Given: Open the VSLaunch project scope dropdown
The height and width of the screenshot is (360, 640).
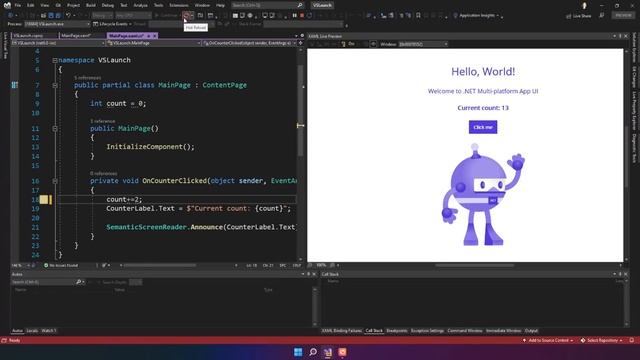Looking at the screenshot, I should pyautogui.click(x=58, y=43).
